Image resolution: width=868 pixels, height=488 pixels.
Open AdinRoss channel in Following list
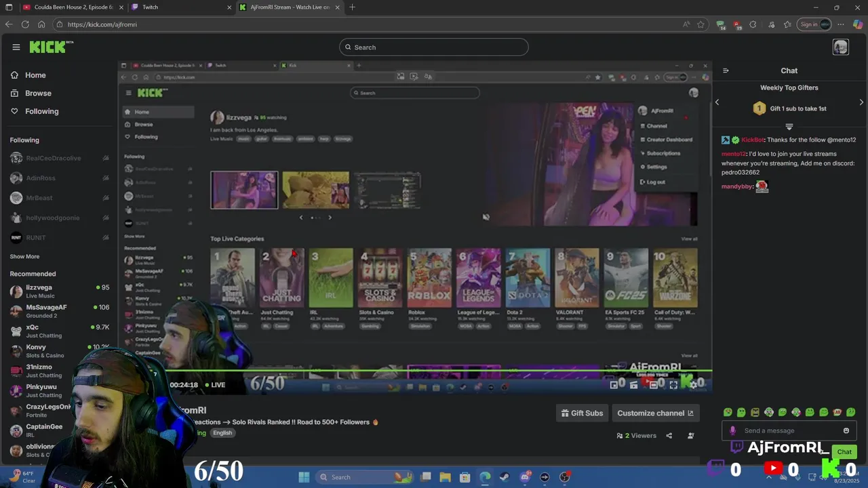pos(59,178)
